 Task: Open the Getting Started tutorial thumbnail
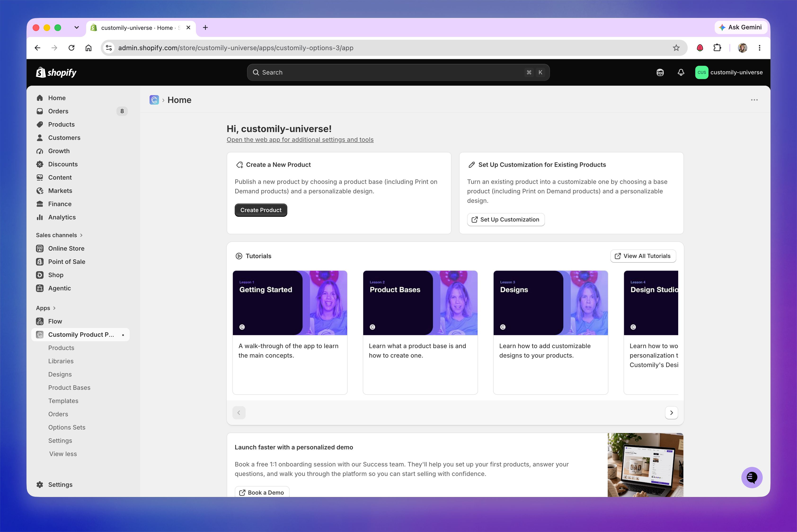pos(290,303)
